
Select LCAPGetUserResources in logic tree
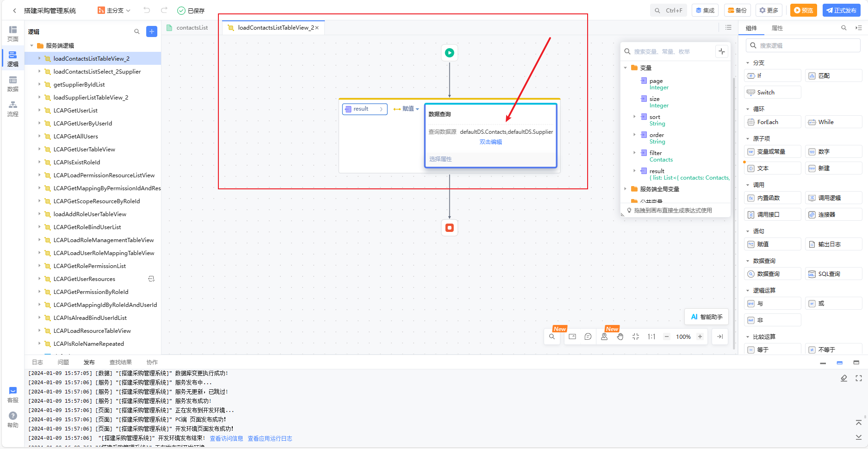coord(84,279)
